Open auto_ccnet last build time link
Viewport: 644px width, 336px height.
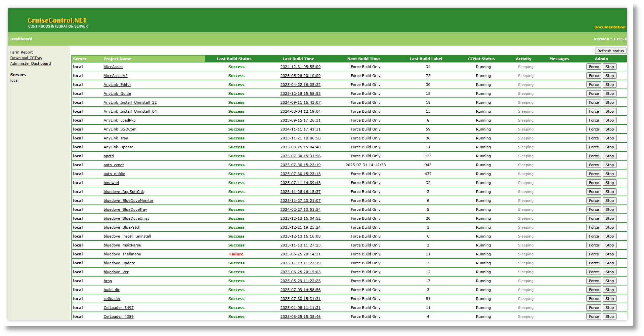click(x=300, y=165)
